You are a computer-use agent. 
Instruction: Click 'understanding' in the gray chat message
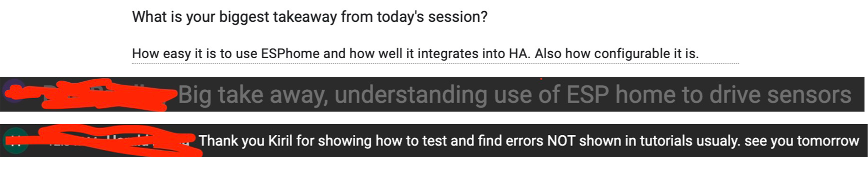(x=411, y=95)
